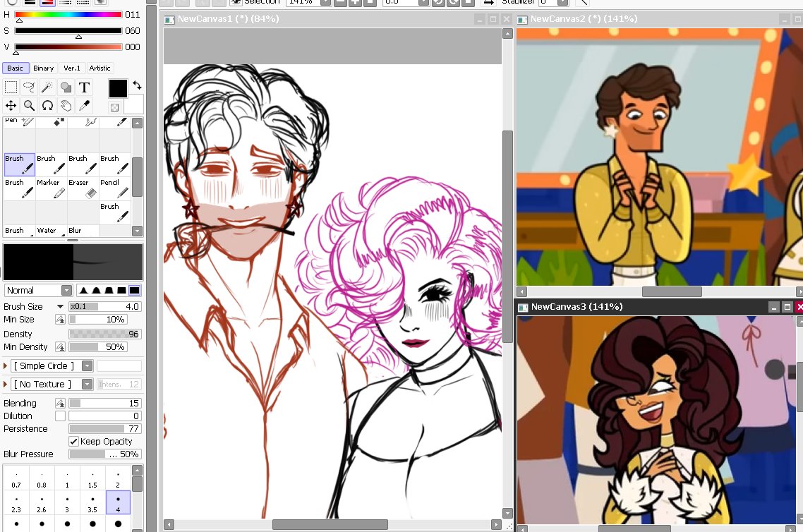
Task: Select the Lasso tool
Action: (x=29, y=87)
